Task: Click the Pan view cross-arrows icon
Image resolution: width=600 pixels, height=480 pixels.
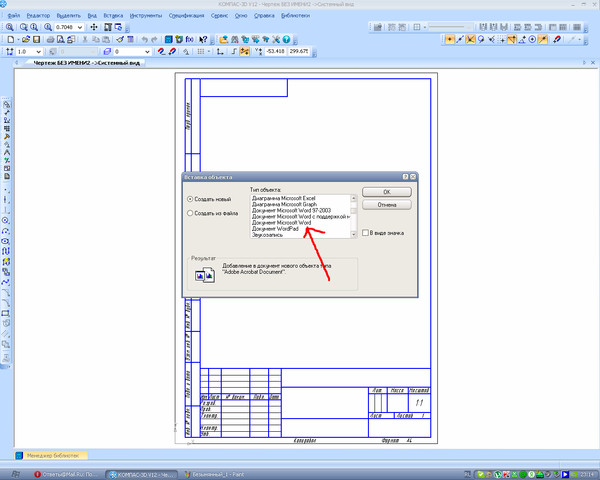Action: (94, 27)
